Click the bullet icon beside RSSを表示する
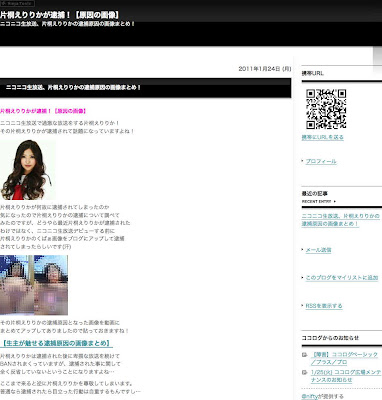Viewport: 382px width, 400px height. tap(303, 305)
